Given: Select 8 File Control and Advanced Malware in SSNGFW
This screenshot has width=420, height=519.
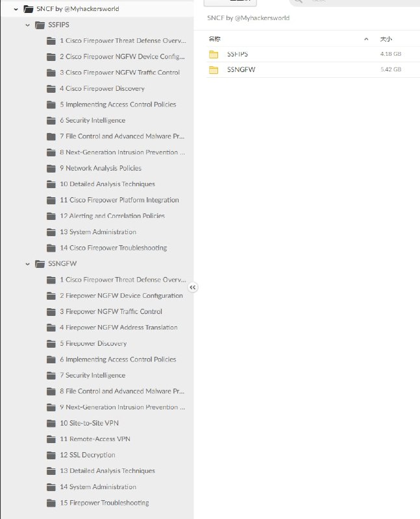Looking at the screenshot, I should tap(122, 391).
